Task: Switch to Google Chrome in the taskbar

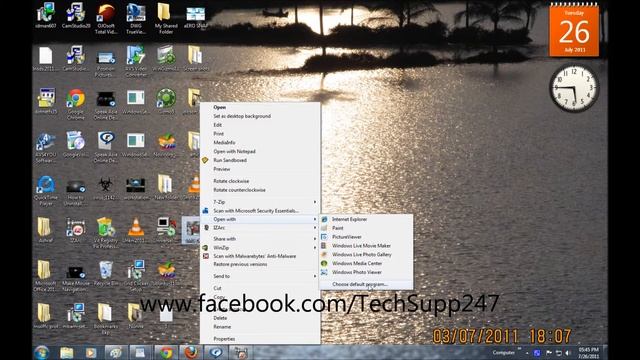Action: tap(166, 353)
